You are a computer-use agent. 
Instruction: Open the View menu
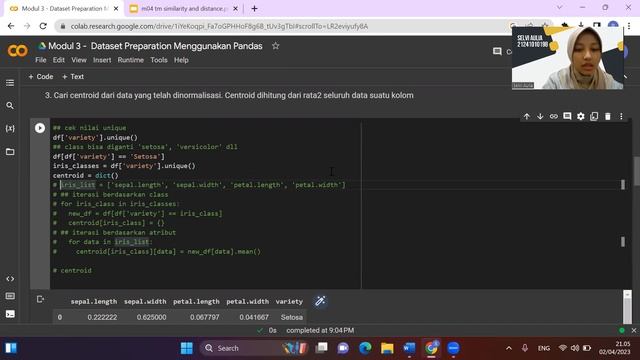pos(79,60)
